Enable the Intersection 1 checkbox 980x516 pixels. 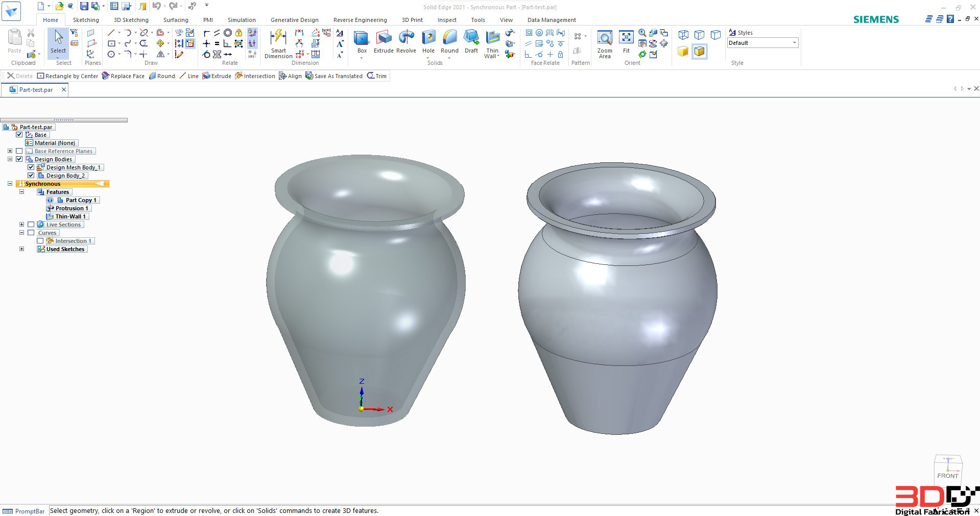point(40,241)
